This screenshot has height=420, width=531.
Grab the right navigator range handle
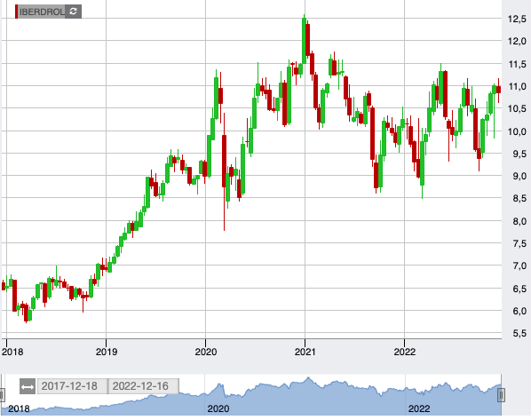[501, 395]
